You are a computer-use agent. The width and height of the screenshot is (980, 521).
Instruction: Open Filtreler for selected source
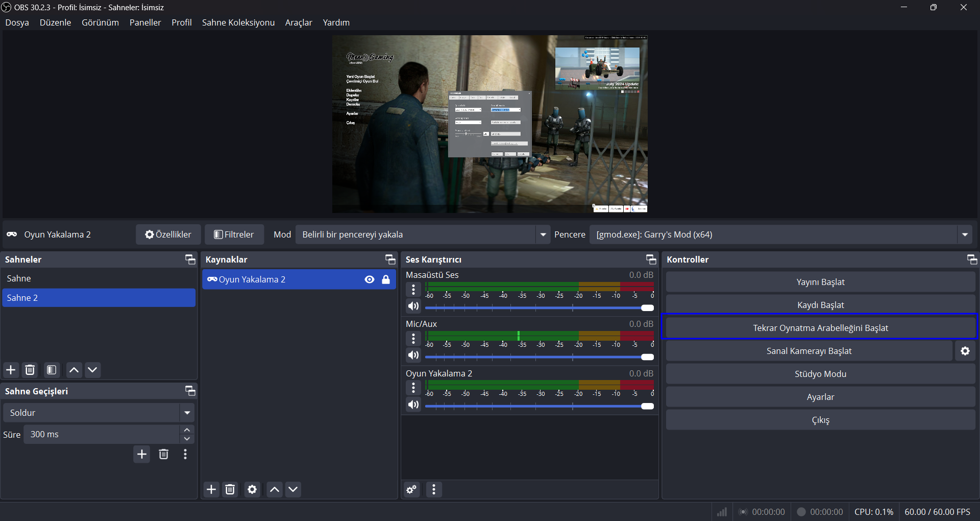[234, 234]
